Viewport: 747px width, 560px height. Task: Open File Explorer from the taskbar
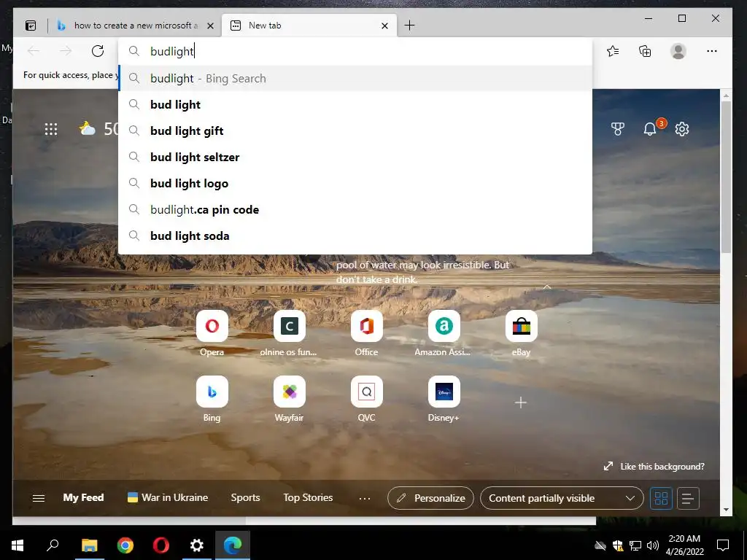click(x=89, y=545)
